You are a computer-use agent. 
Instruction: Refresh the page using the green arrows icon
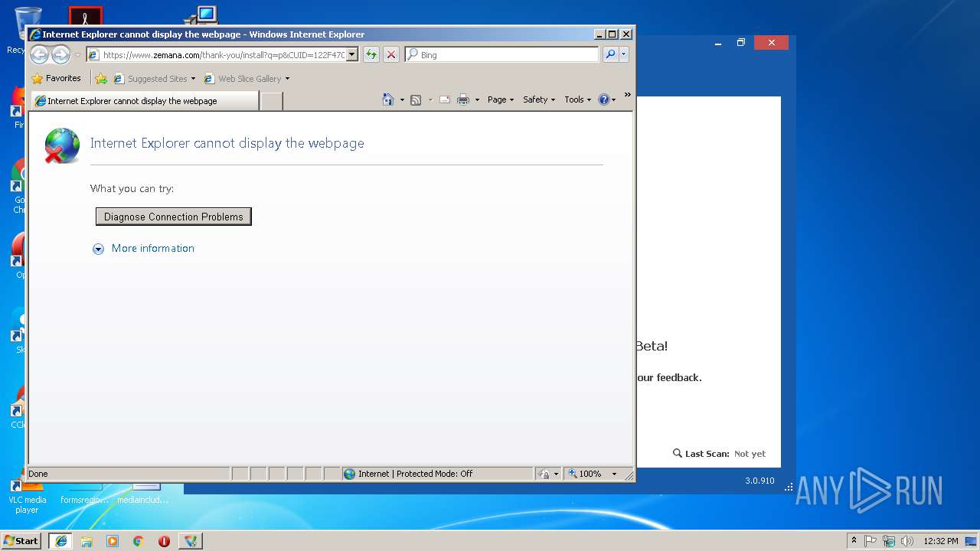point(371,54)
